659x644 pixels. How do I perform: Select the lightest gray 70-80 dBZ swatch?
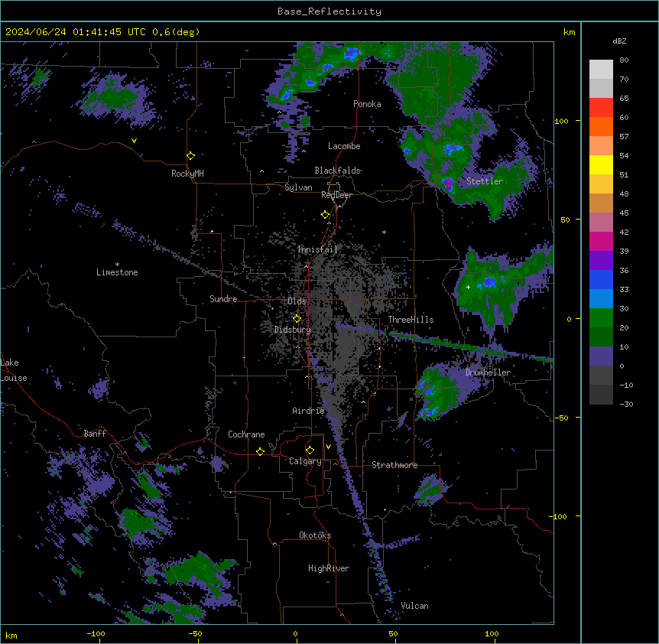coord(601,70)
